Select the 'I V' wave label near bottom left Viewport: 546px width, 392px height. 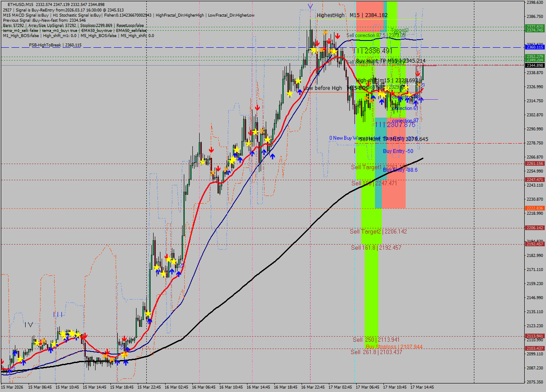pos(29,325)
